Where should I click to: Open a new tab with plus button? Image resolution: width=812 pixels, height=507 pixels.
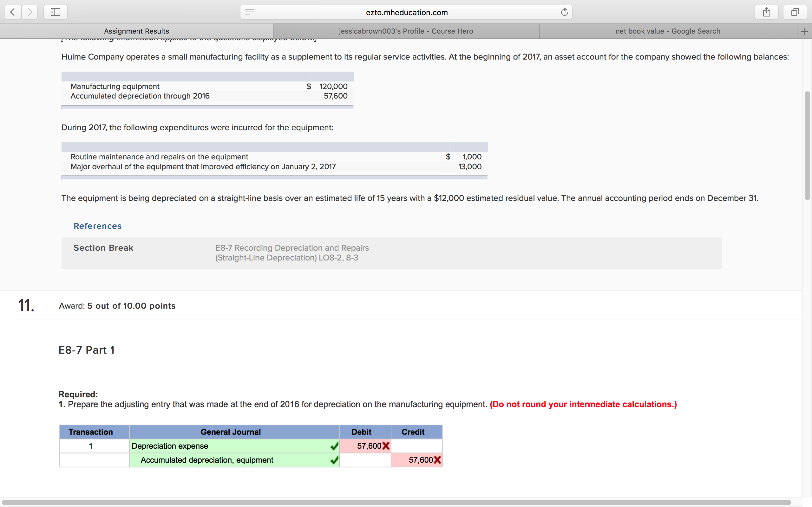[804, 31]
